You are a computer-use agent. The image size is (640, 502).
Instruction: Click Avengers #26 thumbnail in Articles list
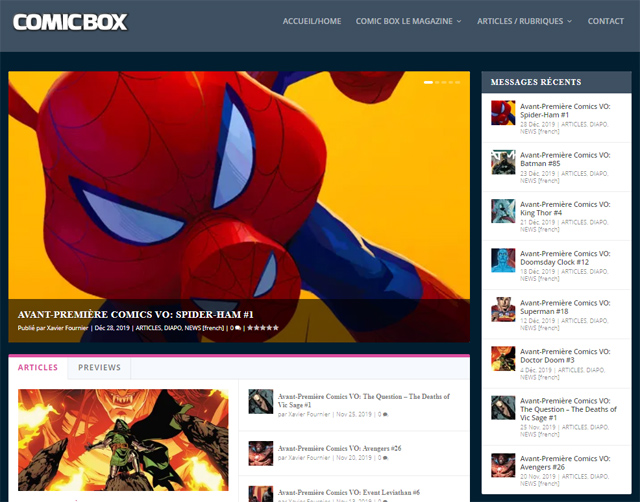click(x=261, y=453)
